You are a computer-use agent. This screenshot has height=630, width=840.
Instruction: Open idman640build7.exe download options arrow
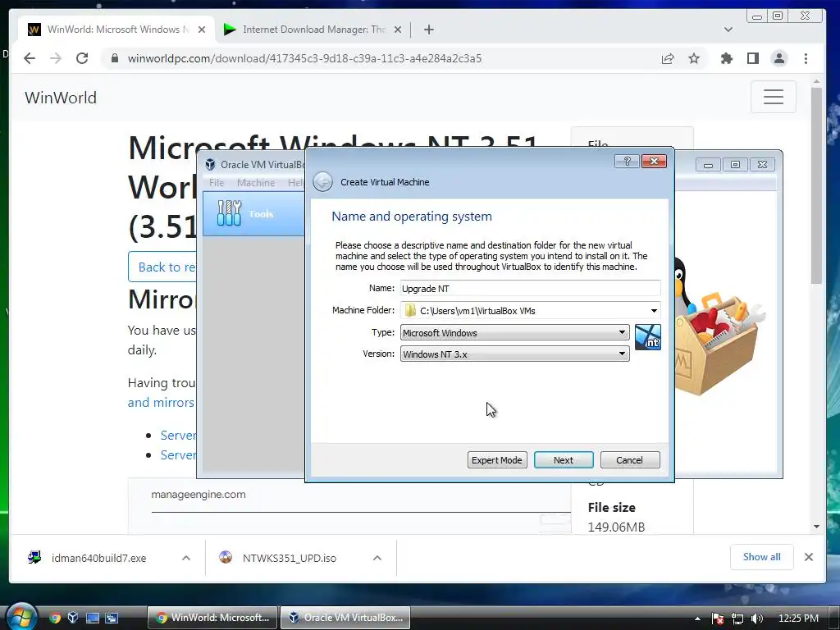[186, 558]
